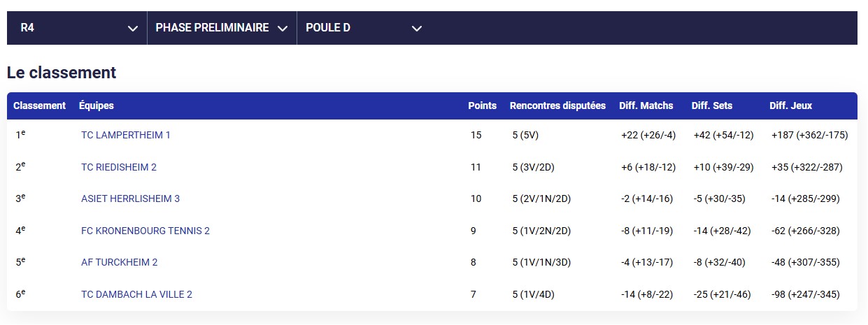The height and width of the screenshot is (325, 868).
Task: Click the Équipes column header
Action: tap(97, 106)
